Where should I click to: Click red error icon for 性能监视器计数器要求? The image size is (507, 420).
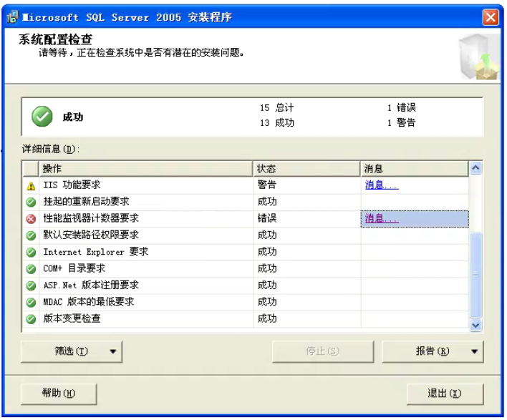31,219
